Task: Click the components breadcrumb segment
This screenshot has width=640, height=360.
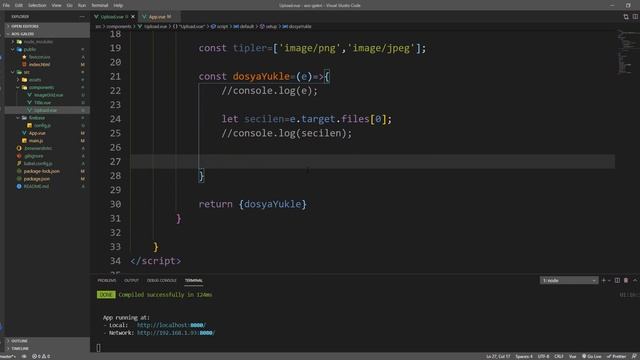Action: click(x=119, y=27)
